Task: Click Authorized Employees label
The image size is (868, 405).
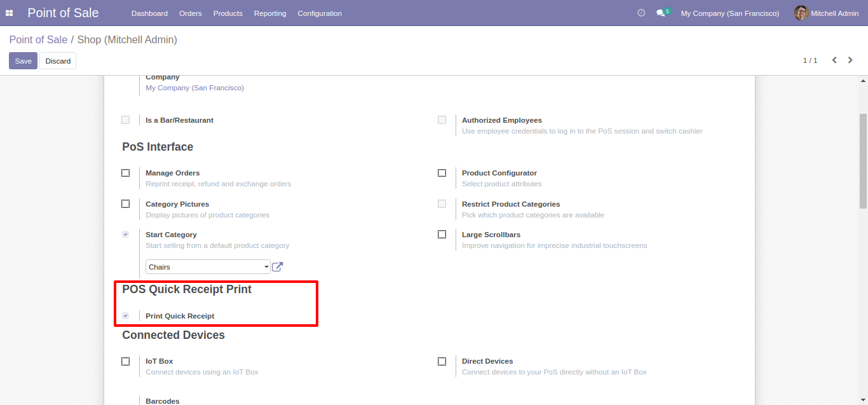Action: coord(502,120)
